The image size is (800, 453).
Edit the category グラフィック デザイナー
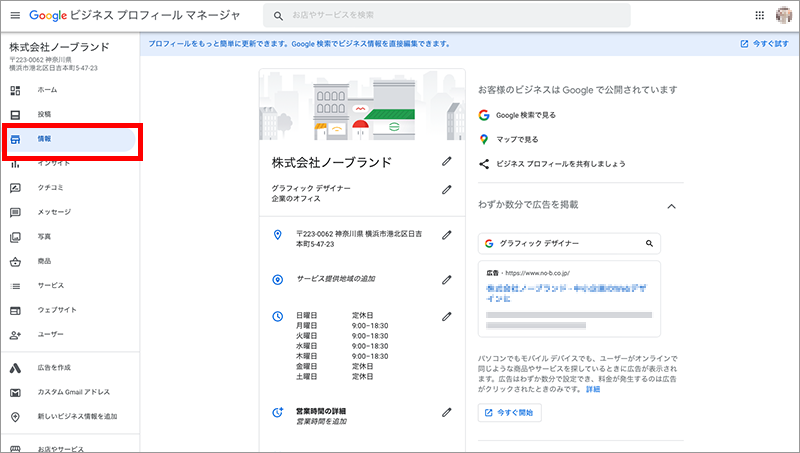(x=446, y=190)
